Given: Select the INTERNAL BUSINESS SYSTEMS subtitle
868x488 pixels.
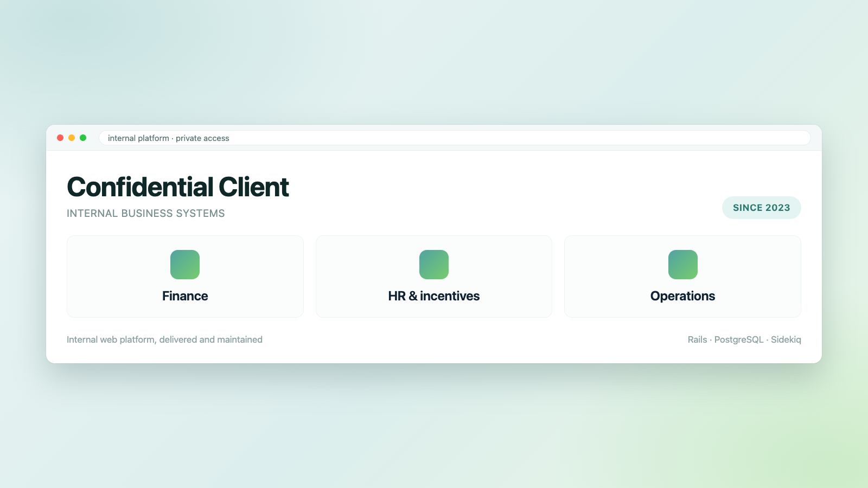Looking at the screenshot, I should click(146, 214).
